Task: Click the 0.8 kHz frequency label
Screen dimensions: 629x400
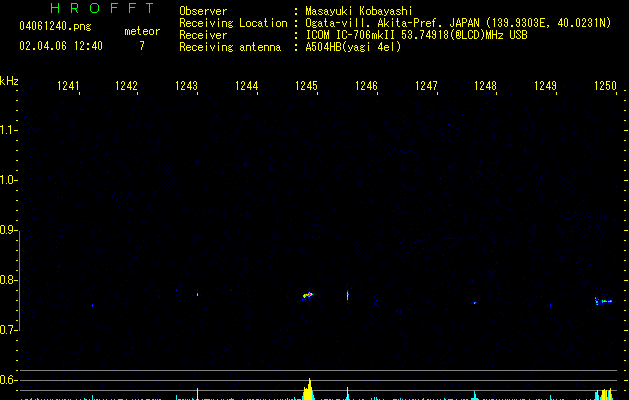Action: [8, 280]
